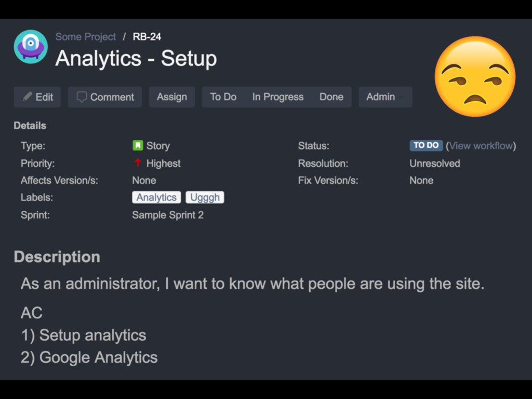Select the Ugggh label tag
The width and height of the screenshot is (532, 399).
tap(205, 197)
